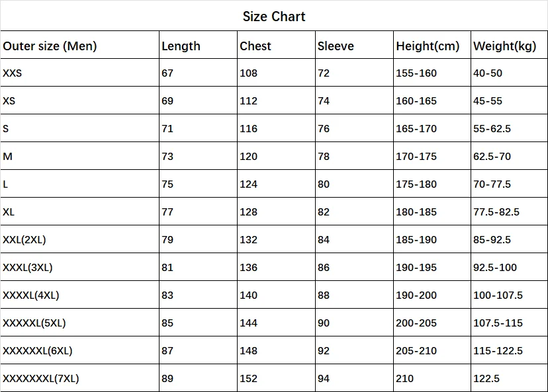548x392 pixels.
Task: Click height range 155-160 cell
Action: point(416,73)
